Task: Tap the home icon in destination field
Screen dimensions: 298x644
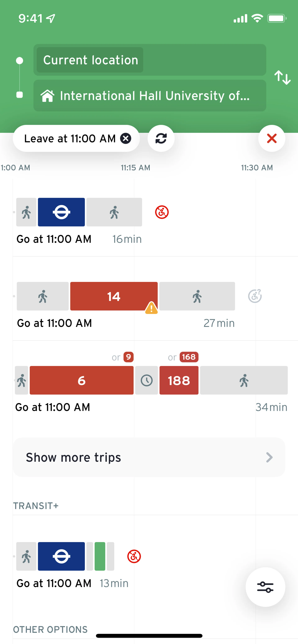Action: [48, 96]
